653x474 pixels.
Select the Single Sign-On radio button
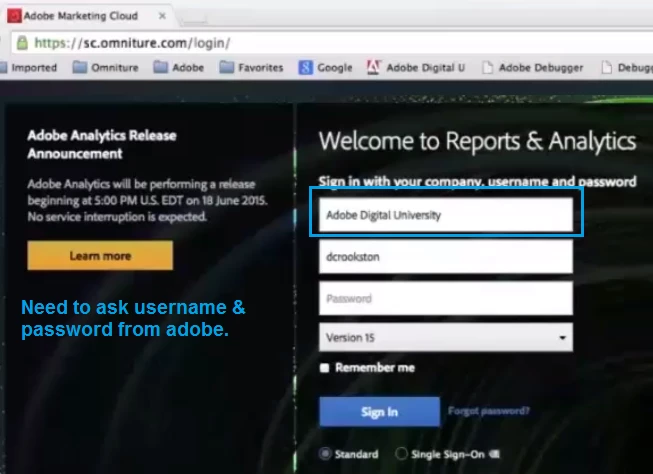coord(401,454)
